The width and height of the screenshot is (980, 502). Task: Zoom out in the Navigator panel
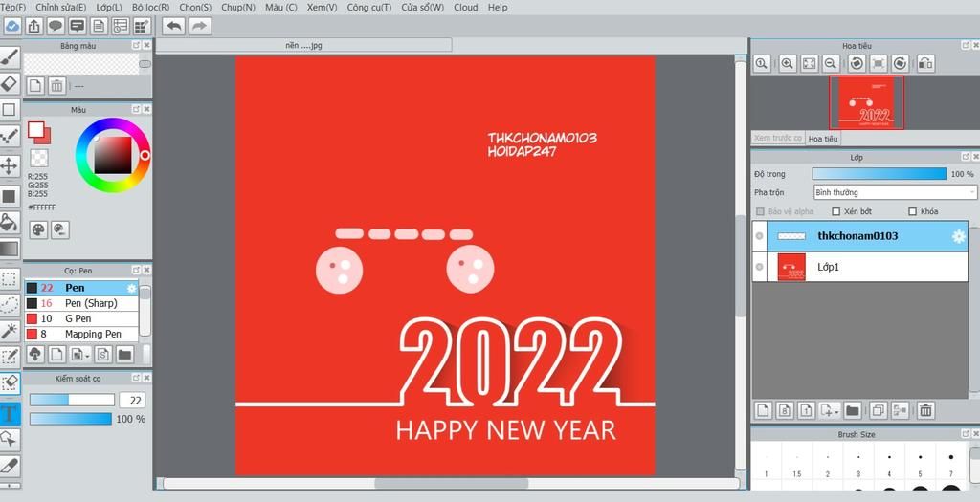pos(830,63)
